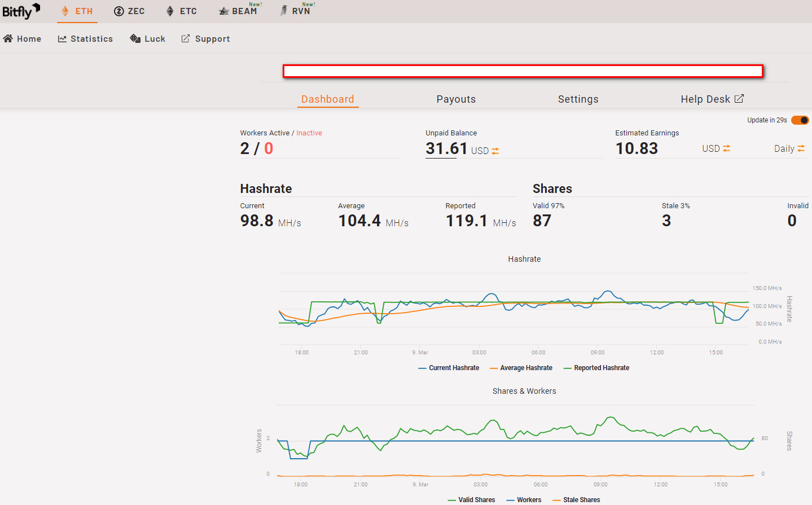The width and height of the screenshot is (812, 505).
Task: Click the reported hashrate 119.1 value
Action: pos(467,221)
